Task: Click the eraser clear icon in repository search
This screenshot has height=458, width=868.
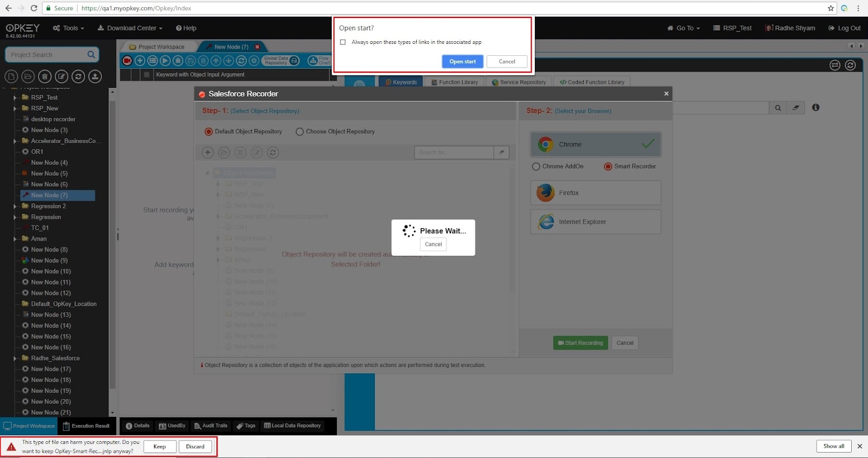Action: click(501, 152)
